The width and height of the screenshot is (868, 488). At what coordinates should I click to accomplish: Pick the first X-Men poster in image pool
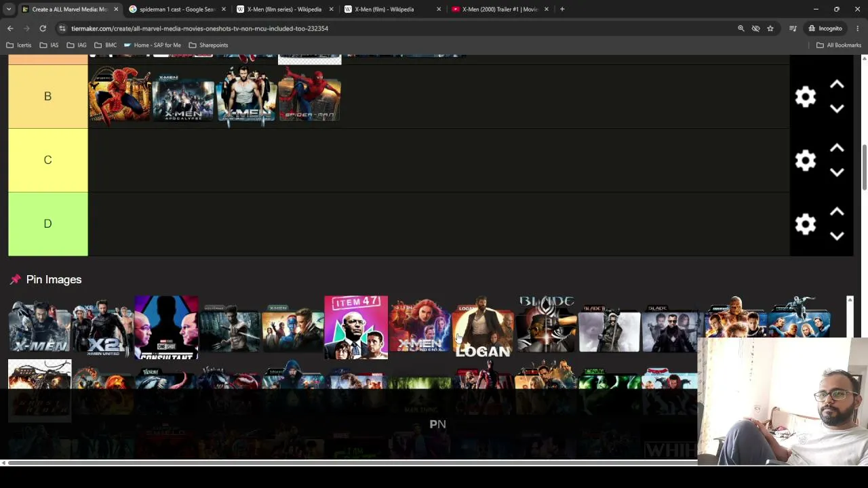pos(39,327)
